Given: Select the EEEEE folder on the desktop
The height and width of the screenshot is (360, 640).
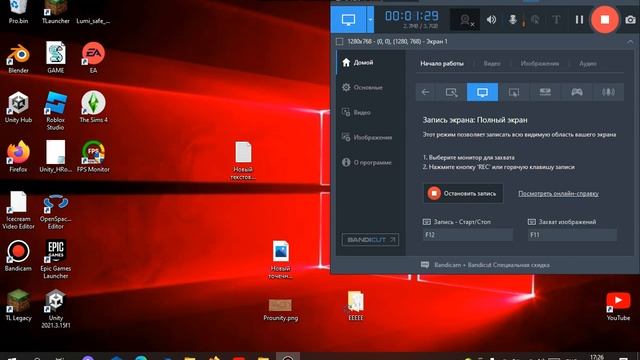Looking at the screenshot, I should 356,306.
